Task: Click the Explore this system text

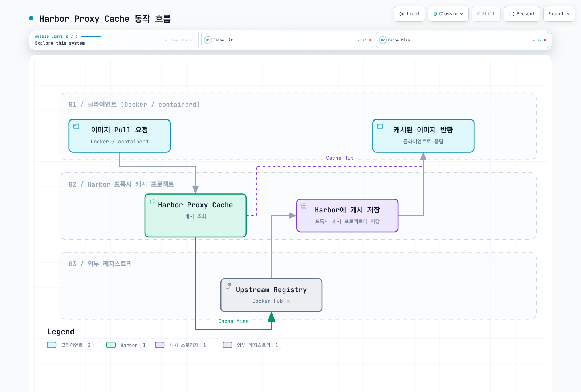Action: [x=60, y=43]
